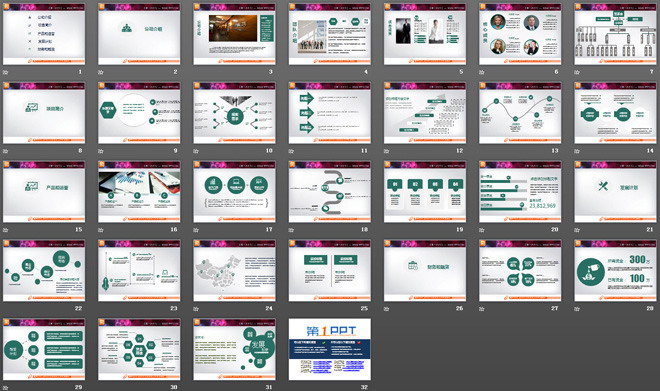Select slide 13 wavy timeline thumbnail
The width and height of the screenshot is (660, 391).
click(x=520, y=113)
